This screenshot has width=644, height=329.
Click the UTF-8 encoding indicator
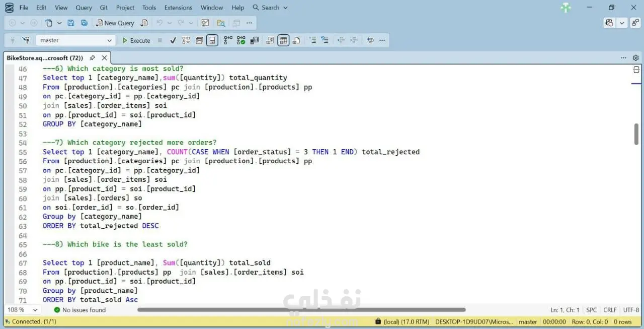coord(631,310)
